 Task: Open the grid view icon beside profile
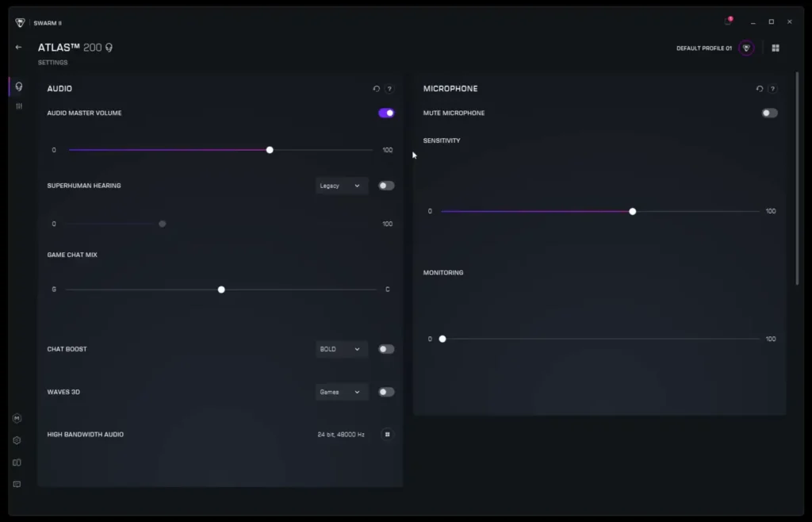pos(776,48)
